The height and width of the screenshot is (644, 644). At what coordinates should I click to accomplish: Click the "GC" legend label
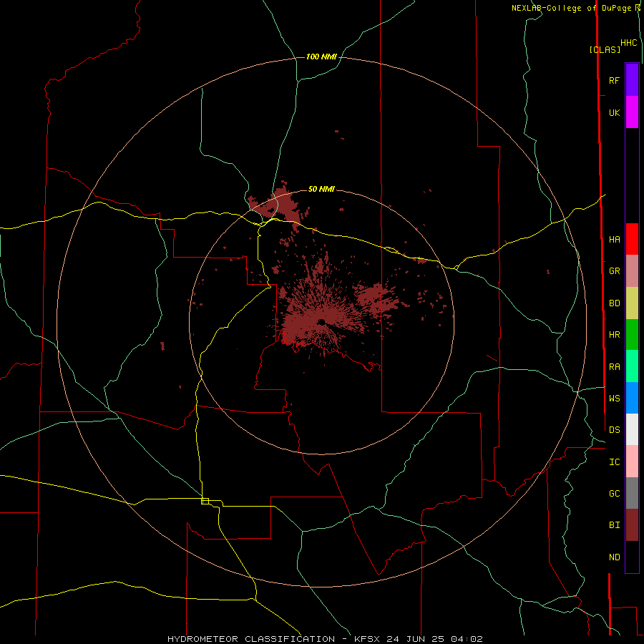[x=614, y=494]
